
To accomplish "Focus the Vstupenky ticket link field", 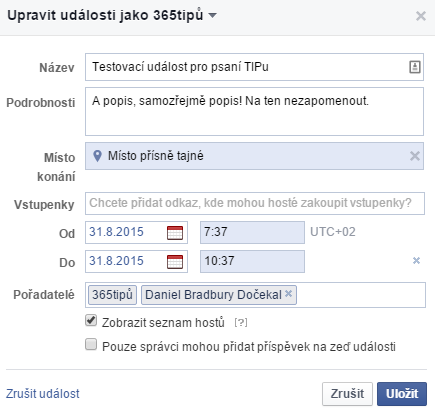I will click(255, 203).
